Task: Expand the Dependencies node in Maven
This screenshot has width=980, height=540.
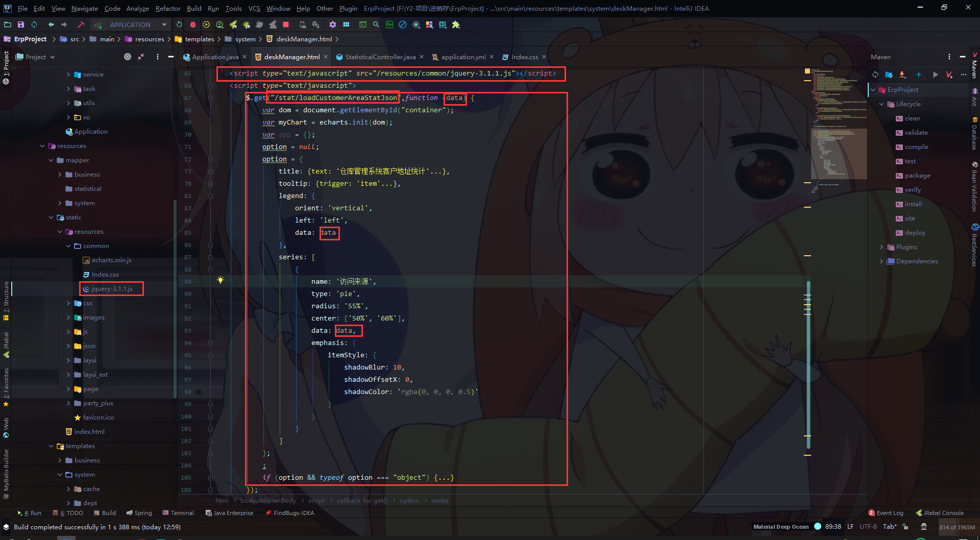Action: pos(881,261)
